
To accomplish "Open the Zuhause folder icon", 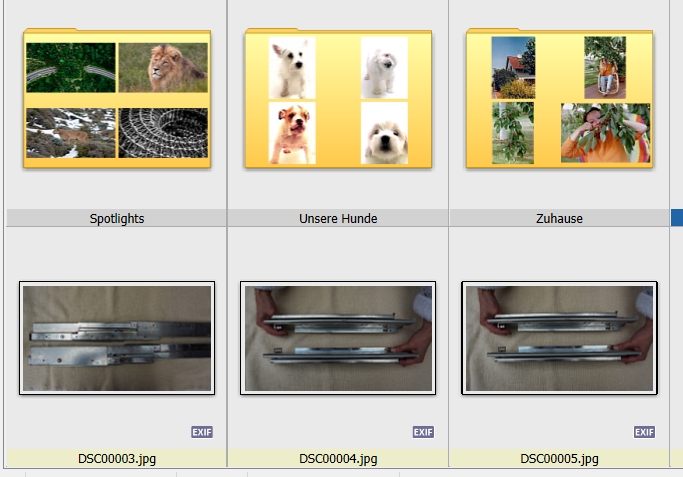I will click(x=559, y=98).
